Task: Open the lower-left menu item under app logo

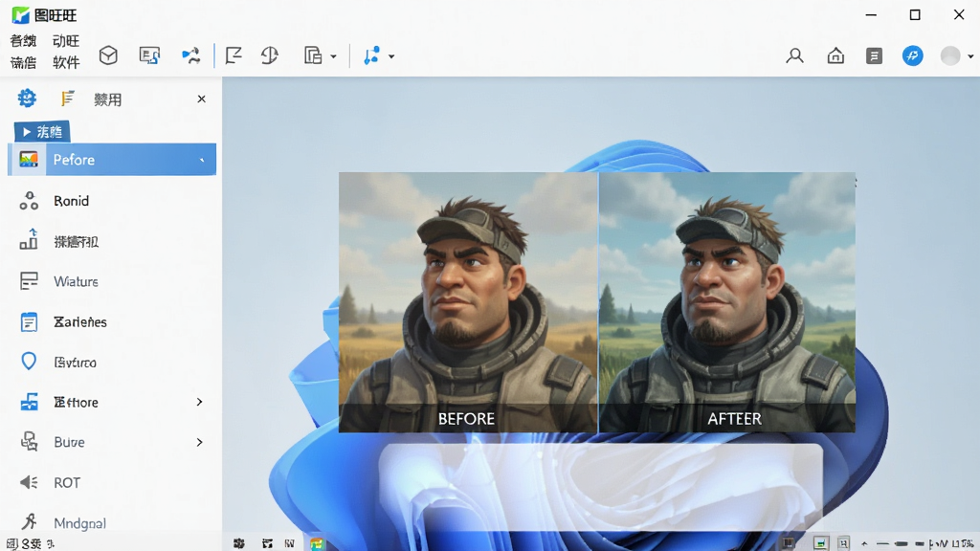Action: coord(23,62)
